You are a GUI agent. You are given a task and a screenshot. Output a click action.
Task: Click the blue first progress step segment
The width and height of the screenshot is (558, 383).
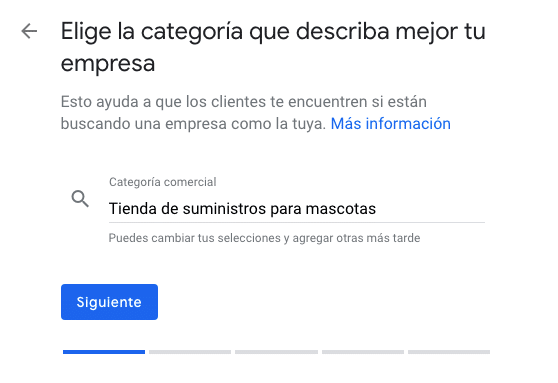click(x=104, y=352)
